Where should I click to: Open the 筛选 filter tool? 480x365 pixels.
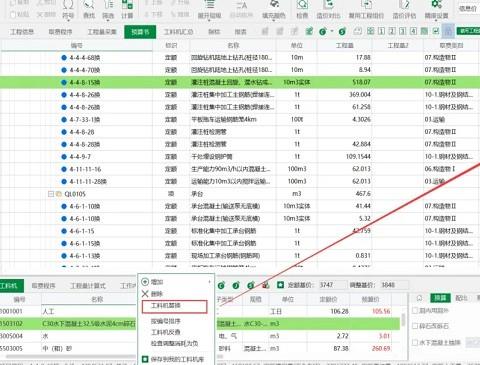[108, 9]
